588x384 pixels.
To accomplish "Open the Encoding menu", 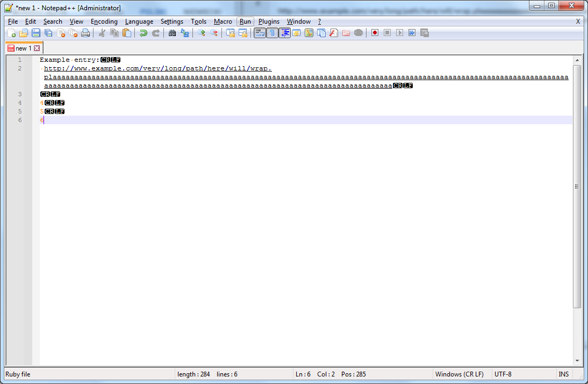I will (x=104, y=22).
